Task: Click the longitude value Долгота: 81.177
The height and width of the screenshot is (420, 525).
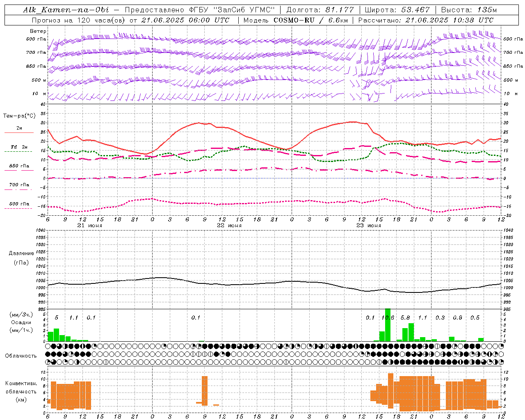Action: (x=320, y=10)
